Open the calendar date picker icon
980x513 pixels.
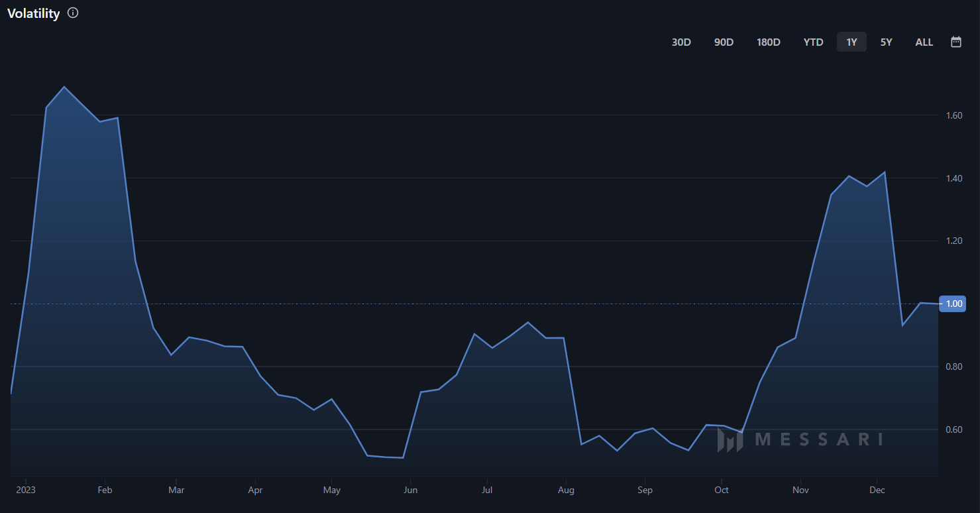click(956, 42)
